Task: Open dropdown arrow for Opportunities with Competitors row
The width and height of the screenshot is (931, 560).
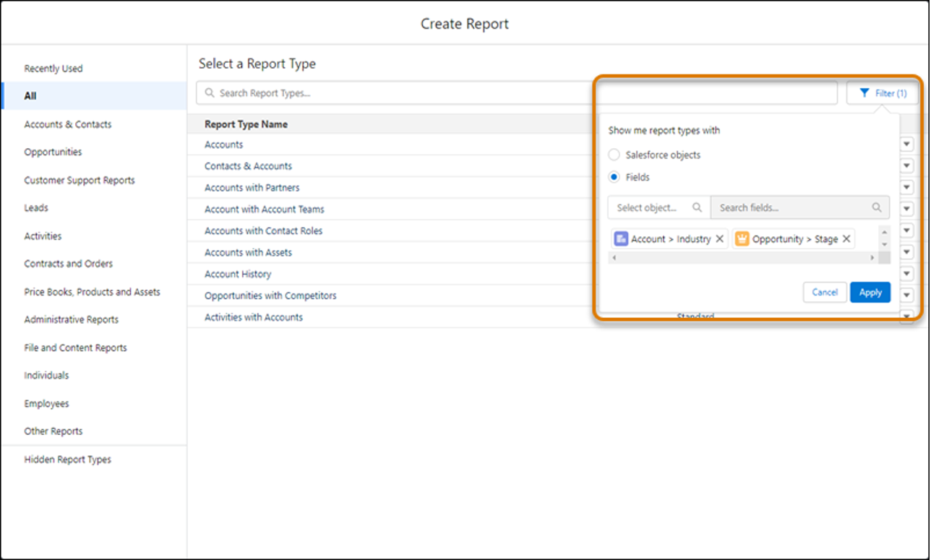Action: point(907,296)
